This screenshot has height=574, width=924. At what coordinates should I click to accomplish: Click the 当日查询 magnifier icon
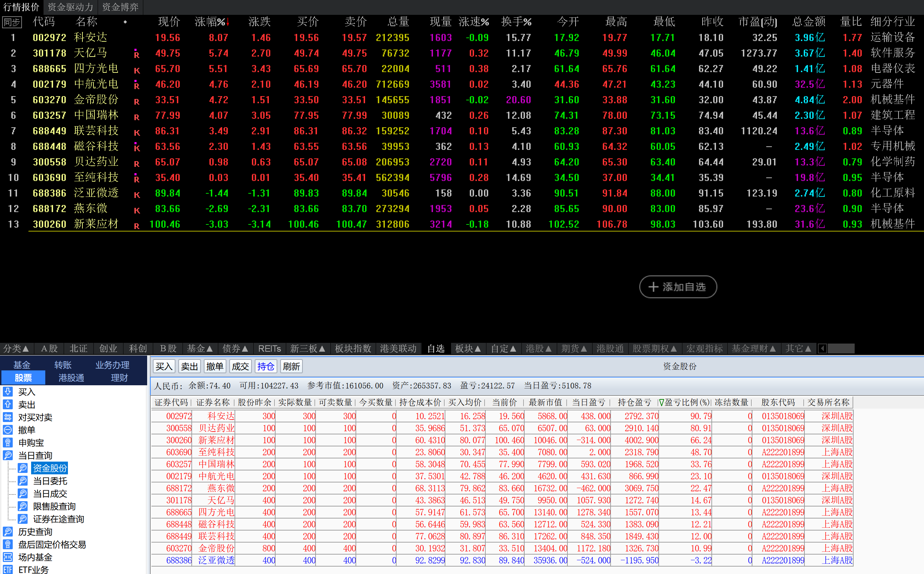(7, 455)
